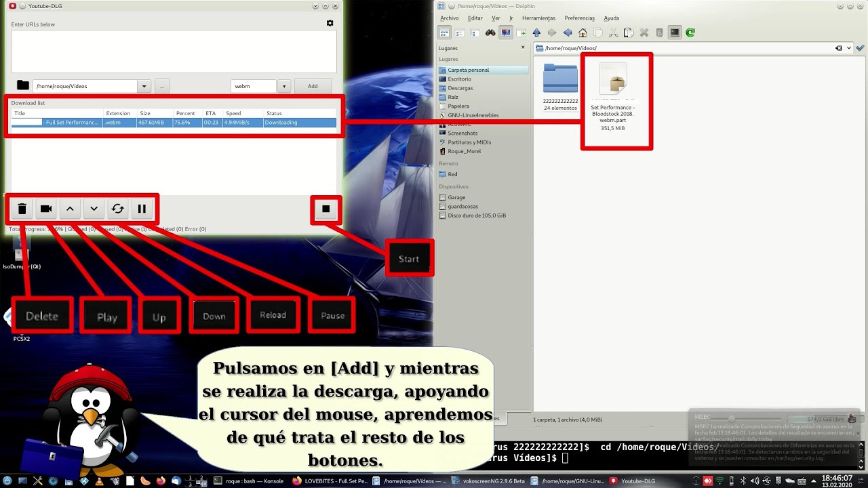This screenshot has width=868, height=488.
Task: Expand the save path dropdown /home/roque/Videos
Action: click(x=144, y=86)
